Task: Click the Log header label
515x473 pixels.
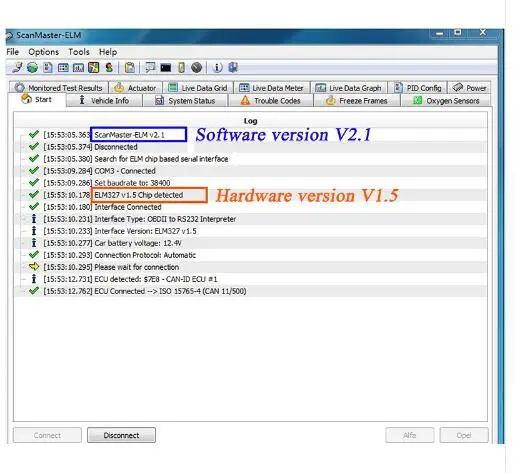Action: click(x=250, y=121)
